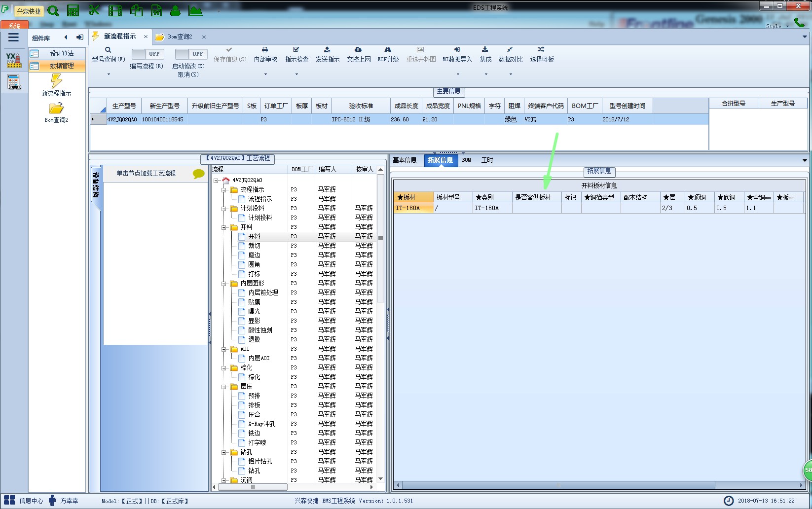
Task: Click 文控上网 cloud upload icon
Action: tap(358, 50)
